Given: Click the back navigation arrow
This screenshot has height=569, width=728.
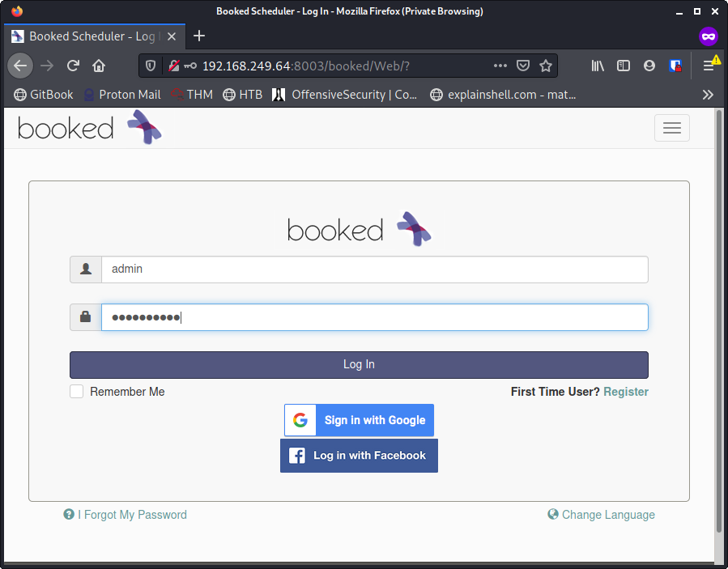Looking at the screenshot, I should (21, 66).
